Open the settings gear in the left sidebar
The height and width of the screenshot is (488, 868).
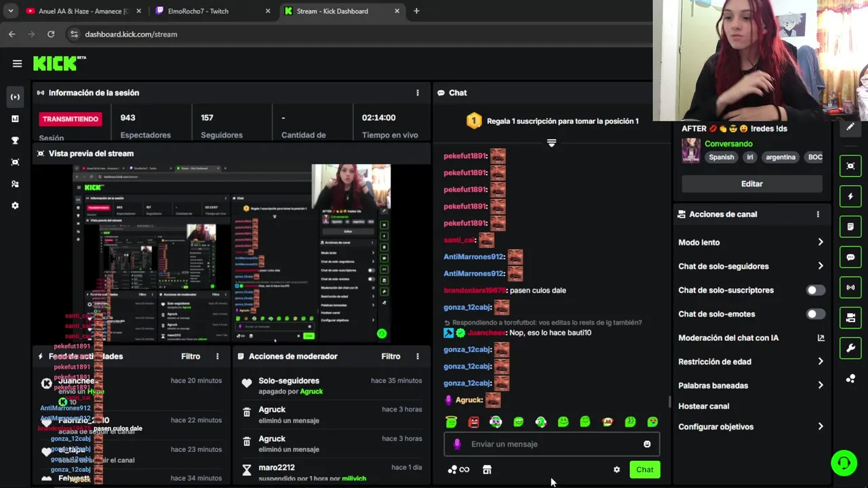(x=15, y=205)
